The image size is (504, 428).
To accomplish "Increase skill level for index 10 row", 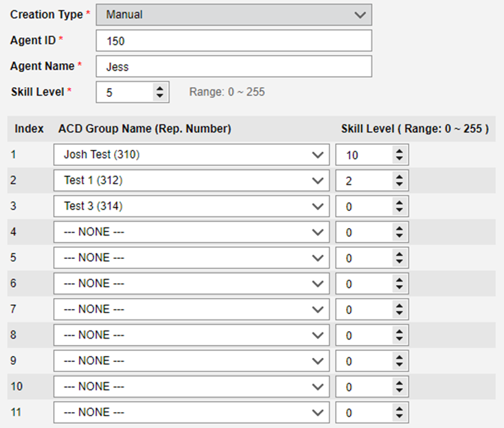I will click(399, 383).
